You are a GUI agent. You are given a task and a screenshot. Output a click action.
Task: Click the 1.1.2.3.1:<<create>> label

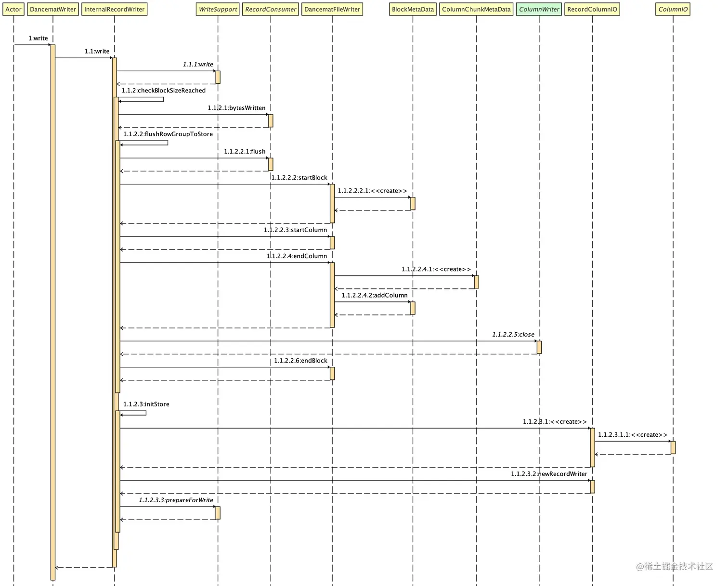pos(555,421)
